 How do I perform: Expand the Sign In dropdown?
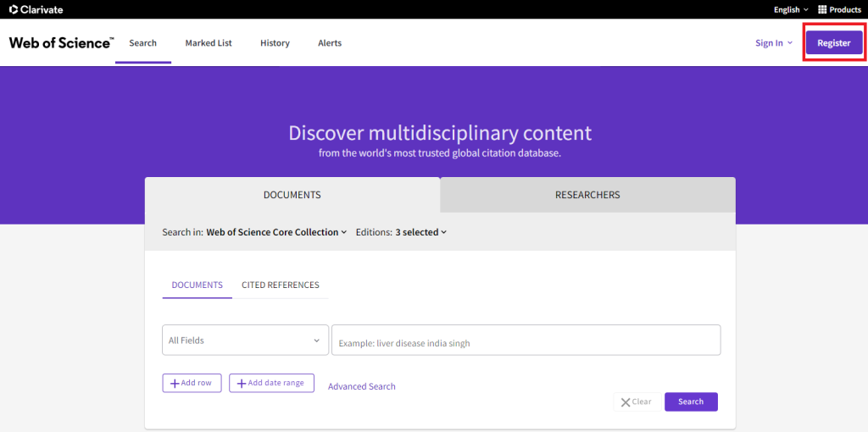tap(774, 42)
